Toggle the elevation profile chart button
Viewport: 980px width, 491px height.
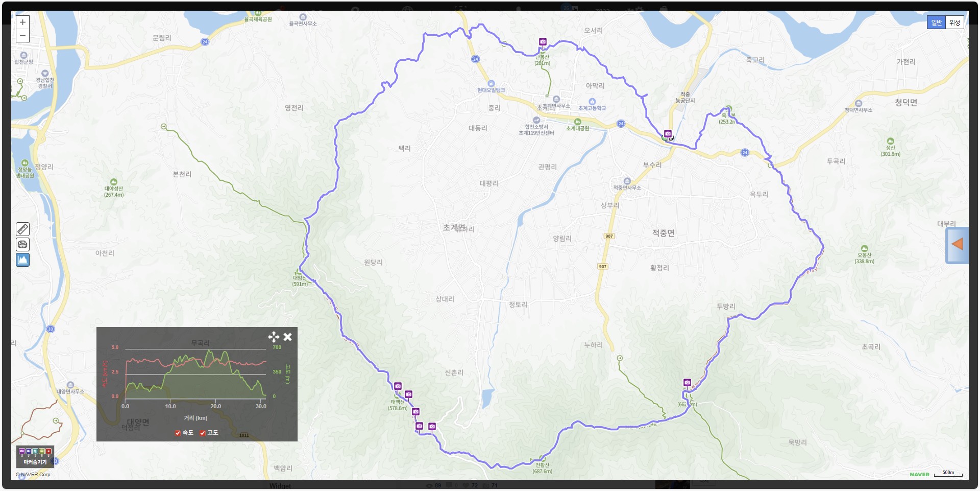[22, 260]
